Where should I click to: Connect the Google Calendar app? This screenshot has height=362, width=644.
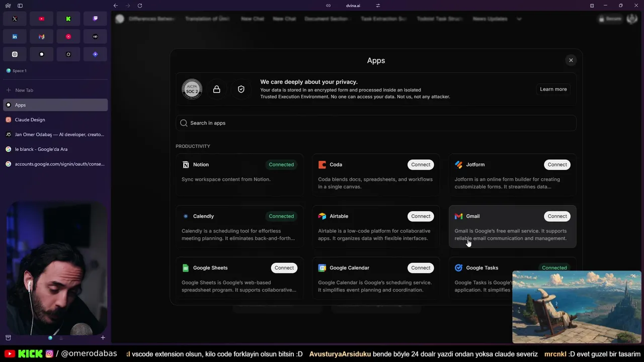coord(421,268)
